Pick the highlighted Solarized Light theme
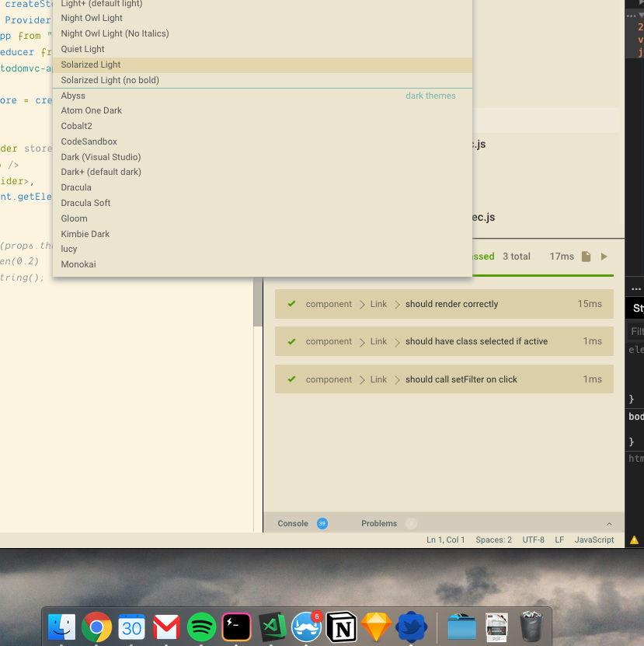The height and width of the screenshot is (646, 644). [x=263, y=65]
